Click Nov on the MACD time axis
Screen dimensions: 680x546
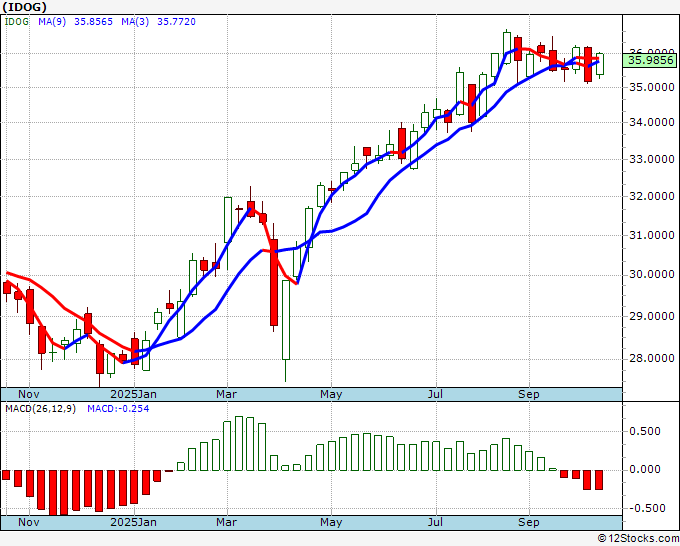click(x=29, y=522)
